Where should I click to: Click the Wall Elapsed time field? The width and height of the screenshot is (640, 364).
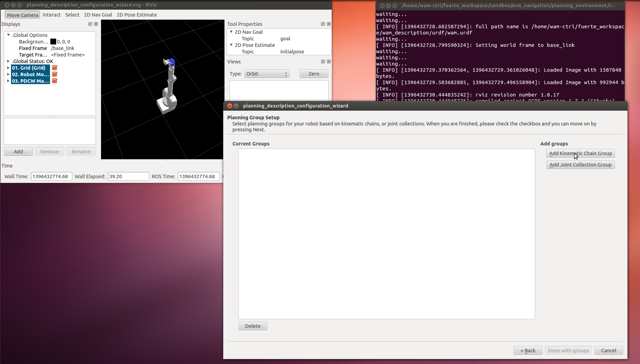128,176
